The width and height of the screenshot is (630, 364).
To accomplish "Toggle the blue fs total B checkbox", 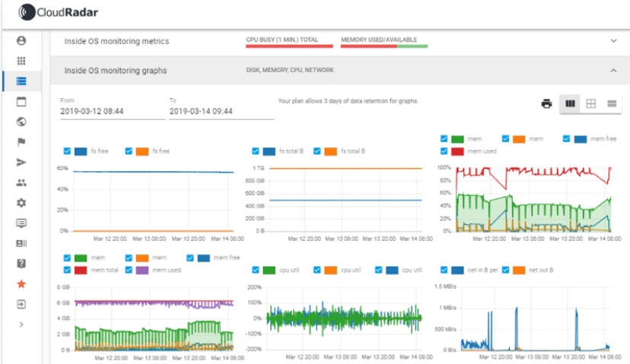I will 256,151.
